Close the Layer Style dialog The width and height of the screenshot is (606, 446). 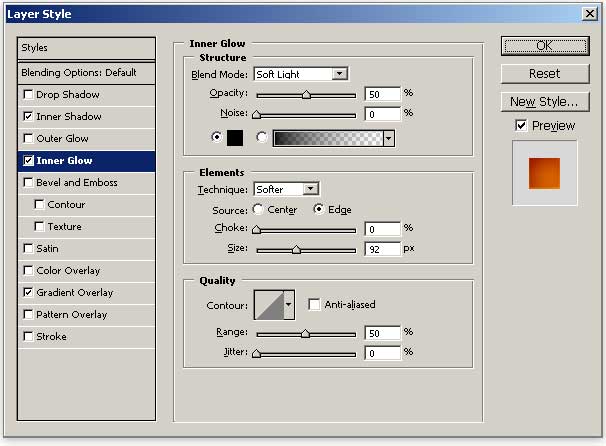point(591,14)
